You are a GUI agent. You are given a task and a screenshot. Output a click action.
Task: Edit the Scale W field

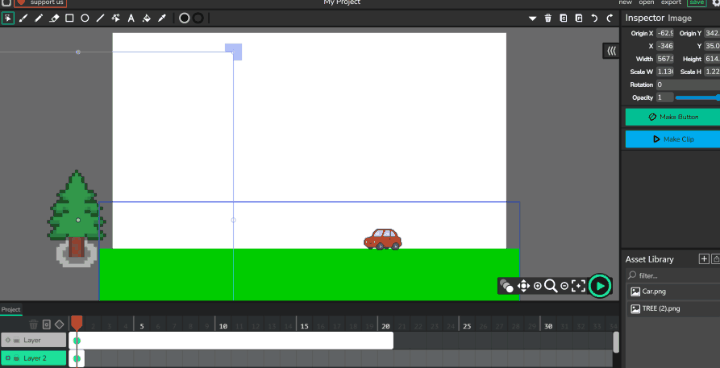(665, 72)
